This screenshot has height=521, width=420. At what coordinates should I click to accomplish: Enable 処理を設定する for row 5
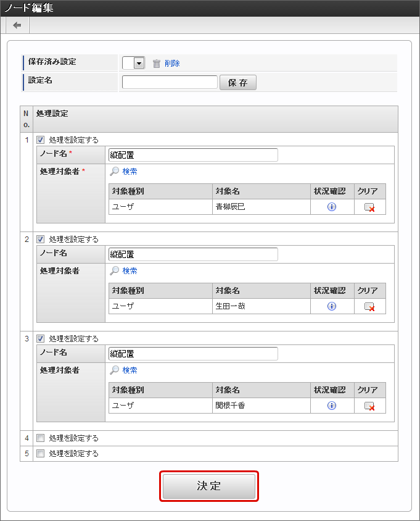coord(41,454)
